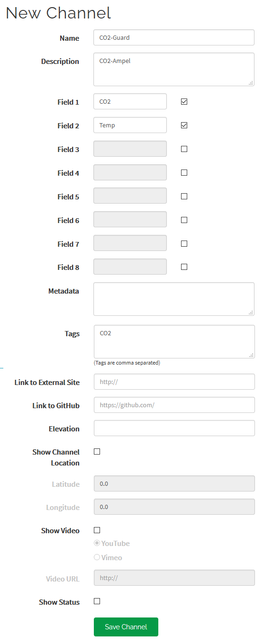Image resolution: width=264 pixels, height=644 pixels.
Task: Uncheck the Field 2 checkbox
Action: click(x=184, y=125)
